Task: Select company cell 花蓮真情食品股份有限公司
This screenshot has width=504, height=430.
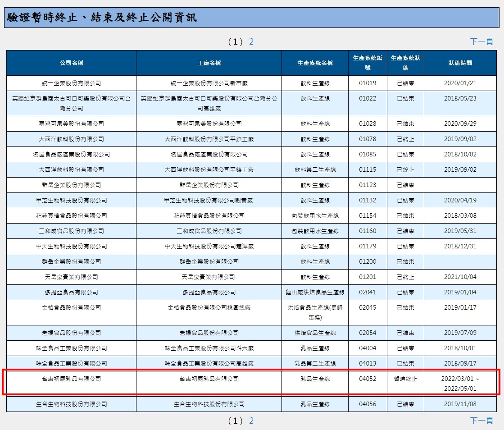Action: pos(71,216)
